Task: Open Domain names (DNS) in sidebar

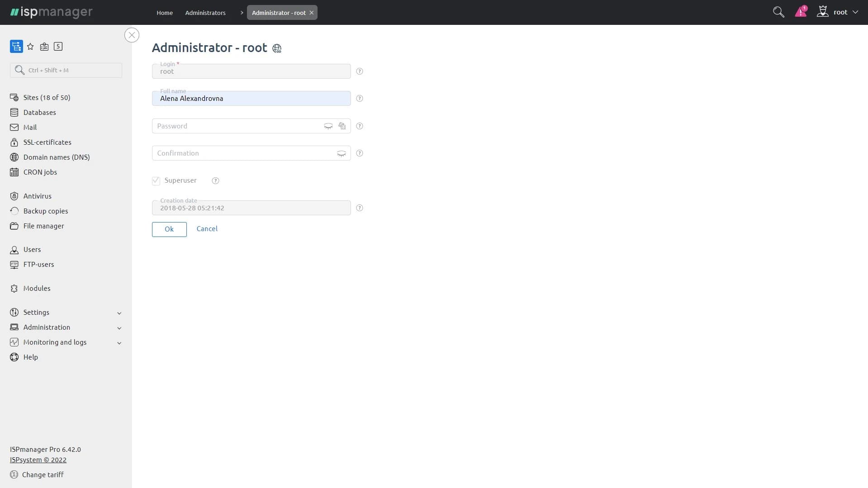Action: click(x=57, y=157)
